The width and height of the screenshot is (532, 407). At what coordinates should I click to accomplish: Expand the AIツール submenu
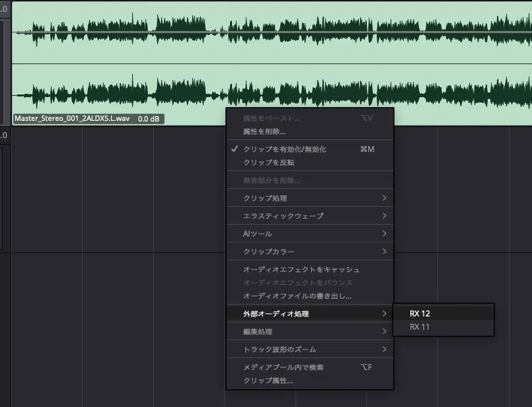[310, 234]
